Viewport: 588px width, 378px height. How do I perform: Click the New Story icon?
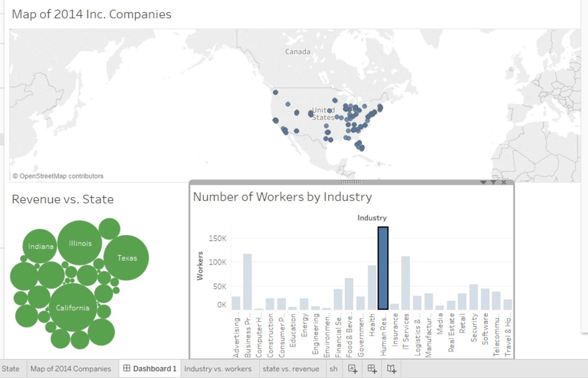(391, 369)
